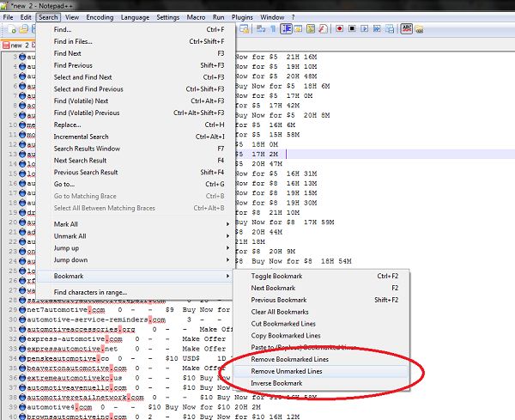
Task: Switch to the new 2 document tab
Action: coord(18,45)
